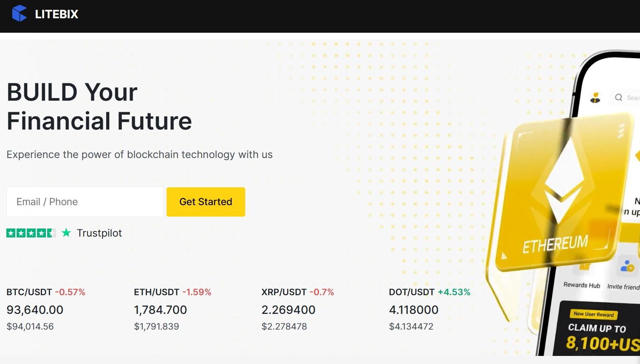Select the DOT/USDT trading pair
The image size is (640, 364).
tap(411, 292)
